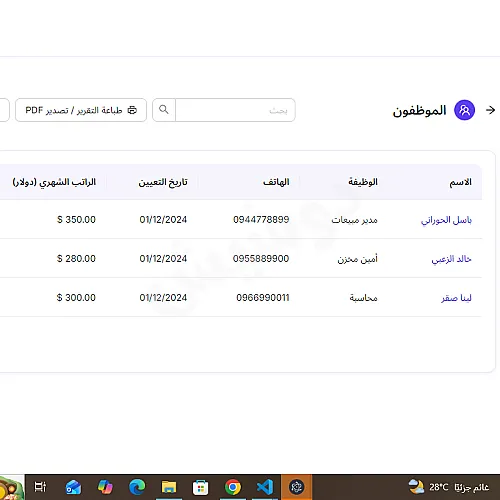Open File Explorer from the taskbar
Image resolution: width=500 pixels, height=500 pixels.
(x=169, y=487)
